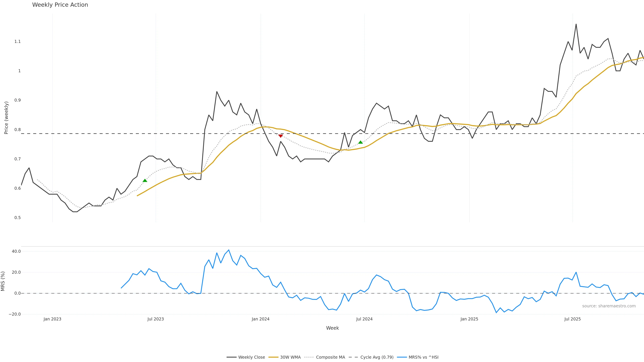Click the Week x-axis title
644x362 pixels.
tap(332, 328)
